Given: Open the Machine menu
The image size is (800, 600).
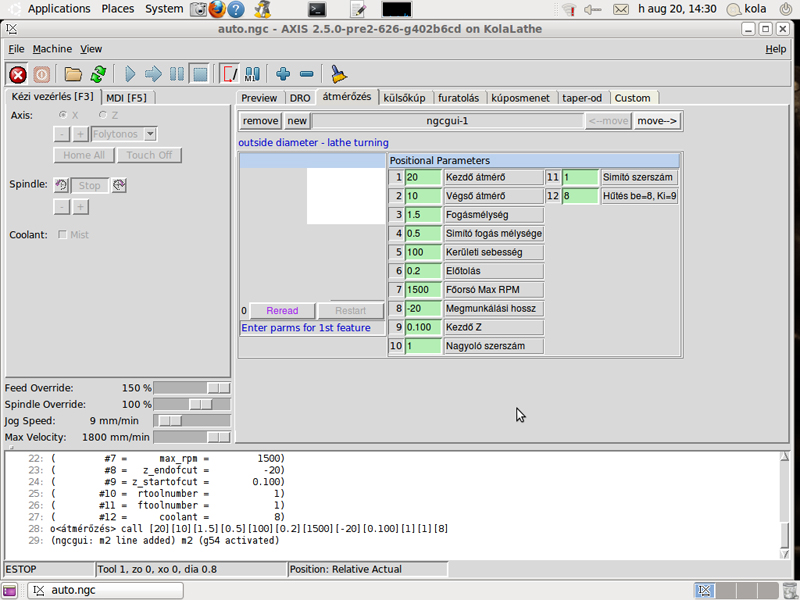Looking at the screenshot, I should coord(52,49).
